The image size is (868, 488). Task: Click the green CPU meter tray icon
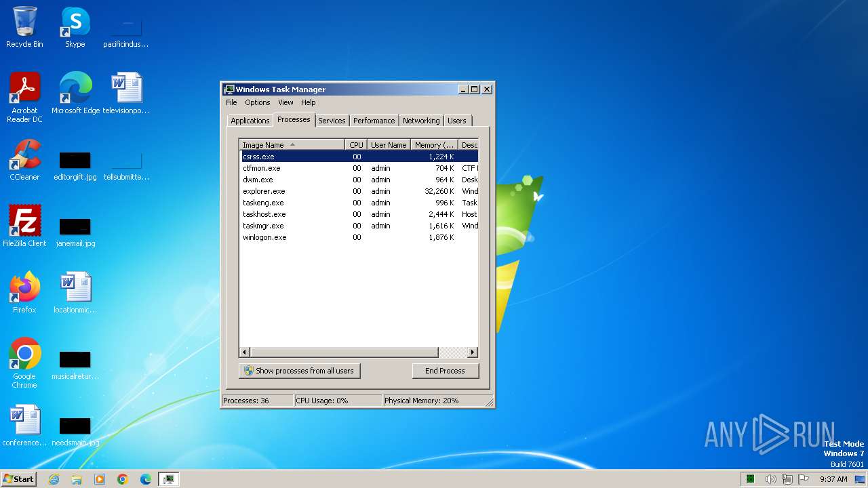coord(751,479)
